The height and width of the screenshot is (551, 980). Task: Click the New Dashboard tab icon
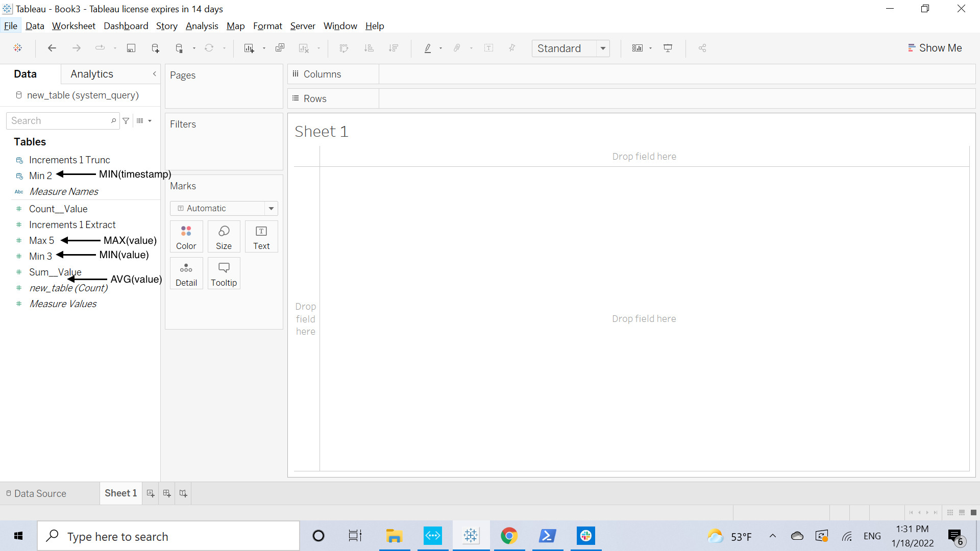[x=167, y=493]
